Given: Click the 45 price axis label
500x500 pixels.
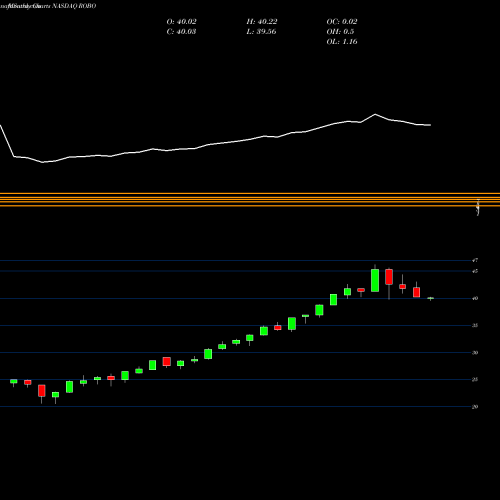Looking at the screenshot, I should click(475, 271).
